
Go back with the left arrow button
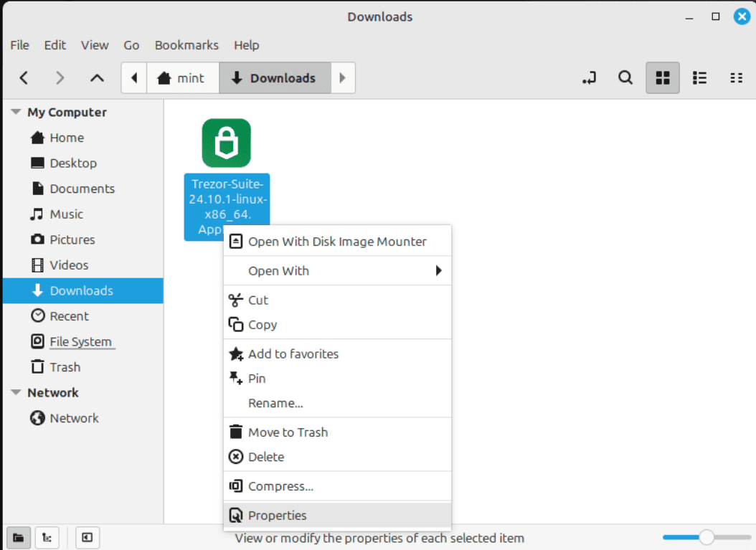pyautogui.click(x=24, y=77)
